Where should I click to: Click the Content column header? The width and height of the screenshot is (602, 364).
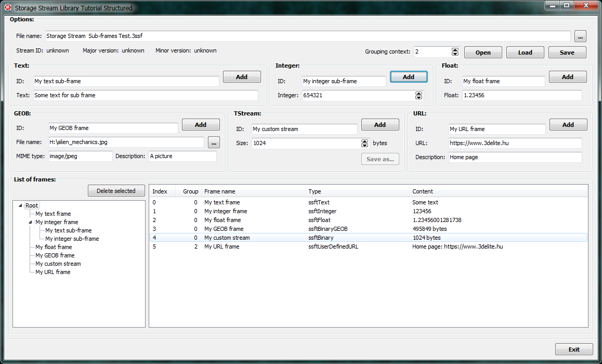tap(499, 191)
